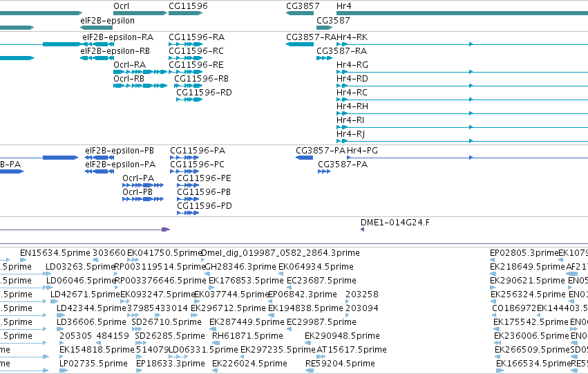Select transcript CG11596-RB
This screenshot has width=588, height=374.
(x=201, y=79)
